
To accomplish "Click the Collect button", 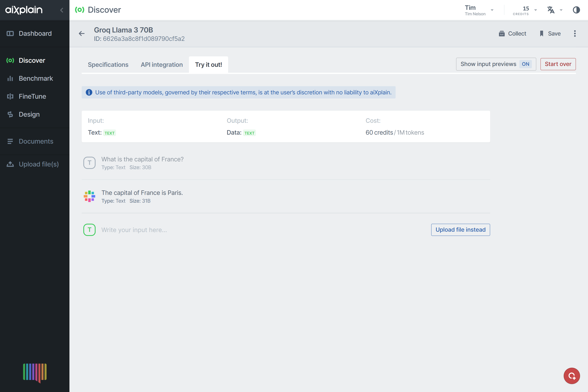I will 512,34.
